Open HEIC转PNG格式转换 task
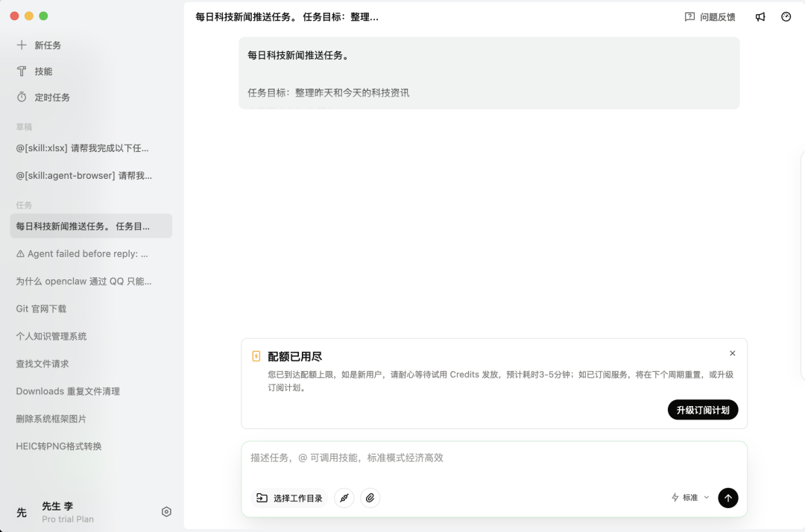This screenshot has width=805, height=532. pos(59,446)
